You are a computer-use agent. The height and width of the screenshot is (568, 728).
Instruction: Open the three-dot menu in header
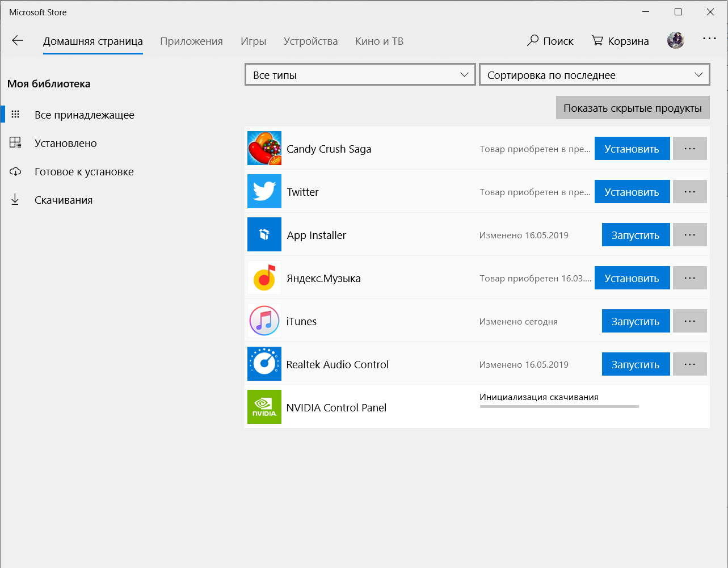coord(709,39)
